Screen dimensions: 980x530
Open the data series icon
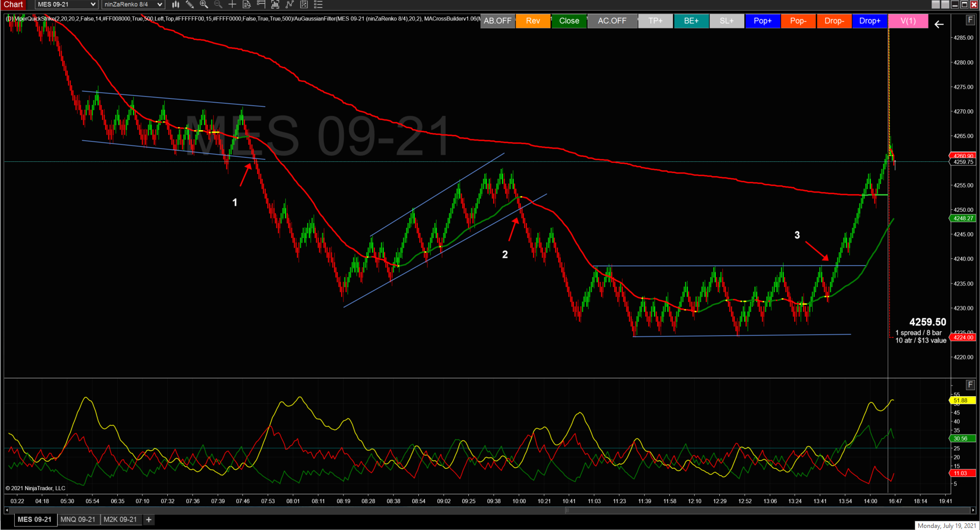point(275,5)
